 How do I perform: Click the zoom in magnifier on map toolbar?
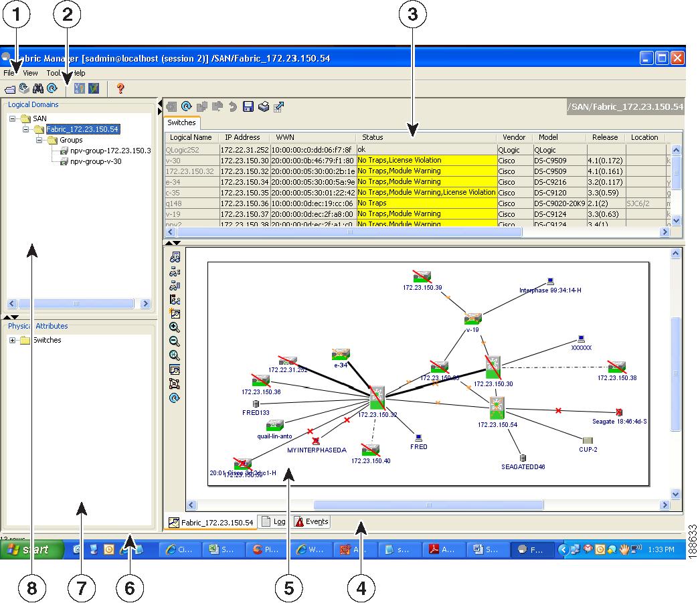click(x=175, y=327)
